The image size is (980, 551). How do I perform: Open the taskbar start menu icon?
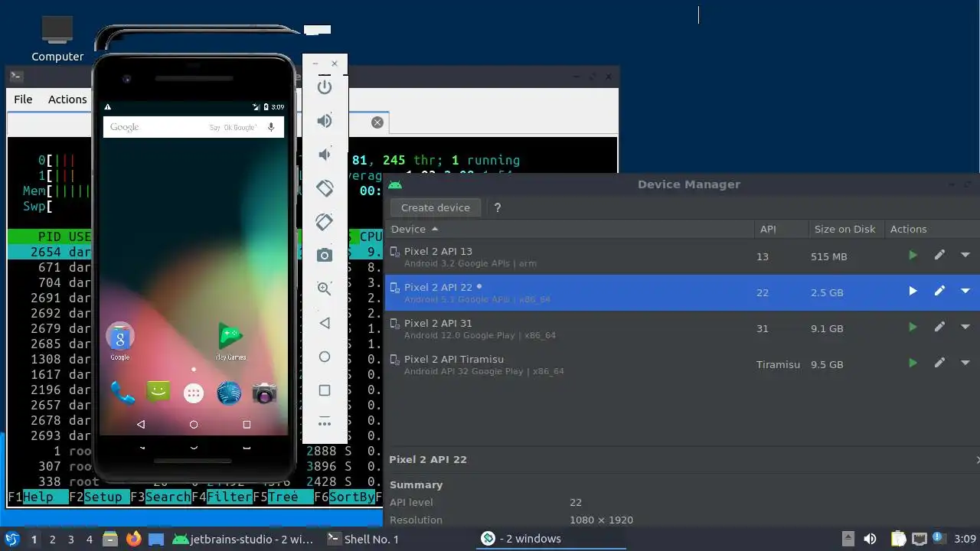(x=12, y=540)
